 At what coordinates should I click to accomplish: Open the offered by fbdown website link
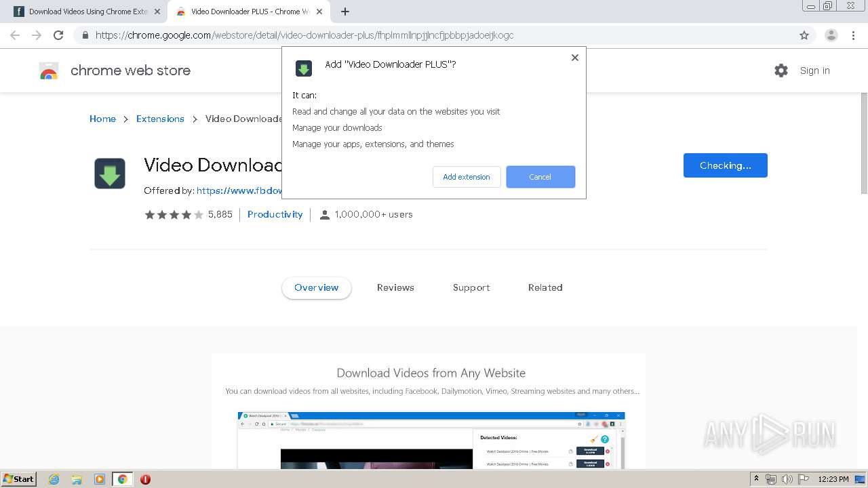pyautogui.click(x=239, y=191)
